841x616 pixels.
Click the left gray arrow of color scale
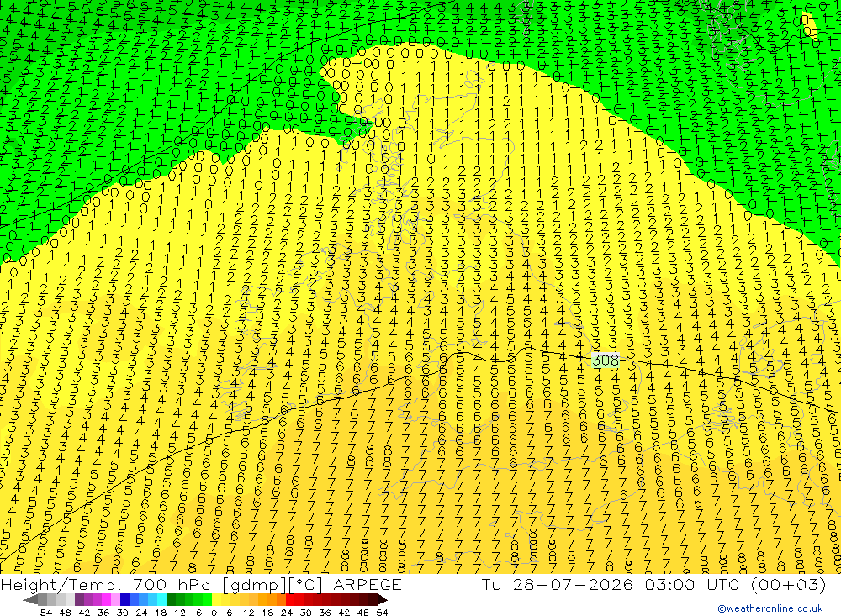coord(30,599)
